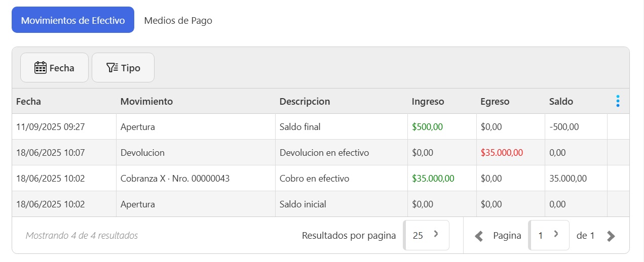Expand the page number 1 selector

tap(548, 235)
